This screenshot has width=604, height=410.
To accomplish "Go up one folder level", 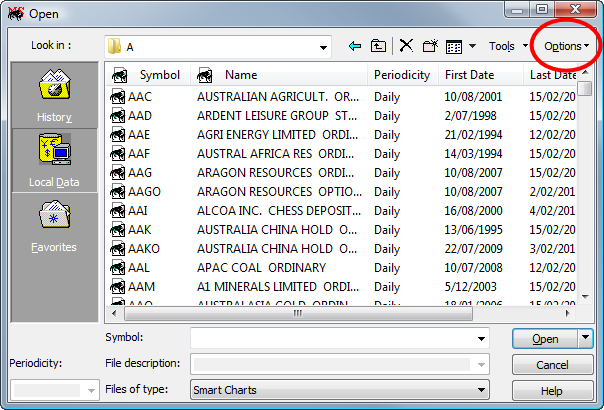I will coord(378,46).
